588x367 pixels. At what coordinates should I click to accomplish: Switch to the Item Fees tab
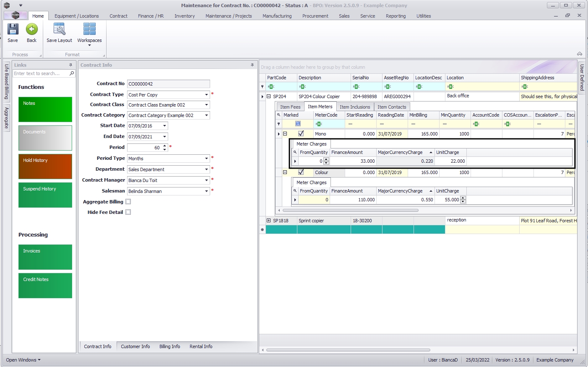click(290, 107)
